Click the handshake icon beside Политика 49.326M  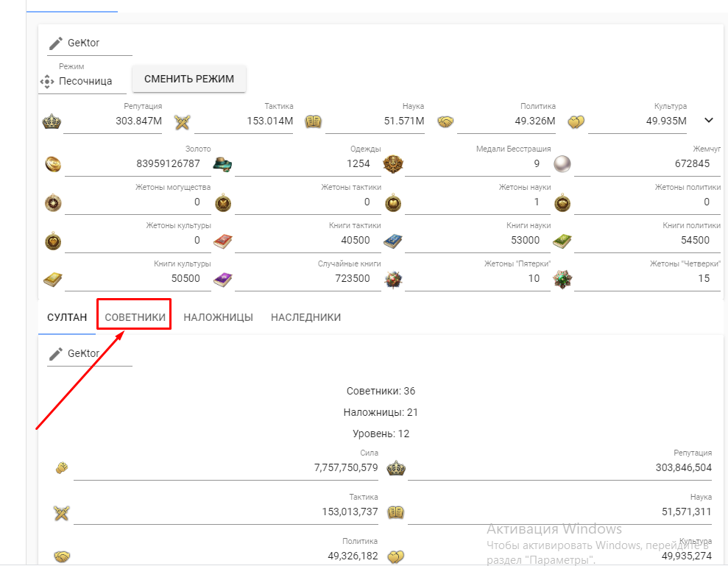[x=445, y=121]
